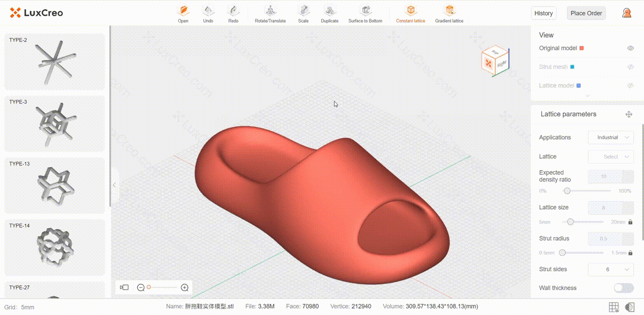Click the 'File: 3.38M' status text

[x=260, y=306]
